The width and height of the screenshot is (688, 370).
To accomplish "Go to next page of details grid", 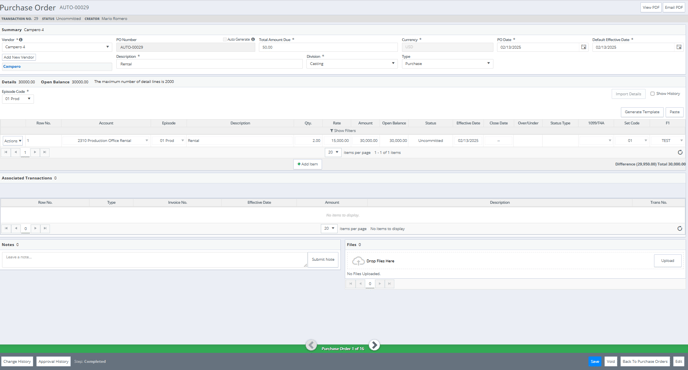I will [x=35, y=152].
